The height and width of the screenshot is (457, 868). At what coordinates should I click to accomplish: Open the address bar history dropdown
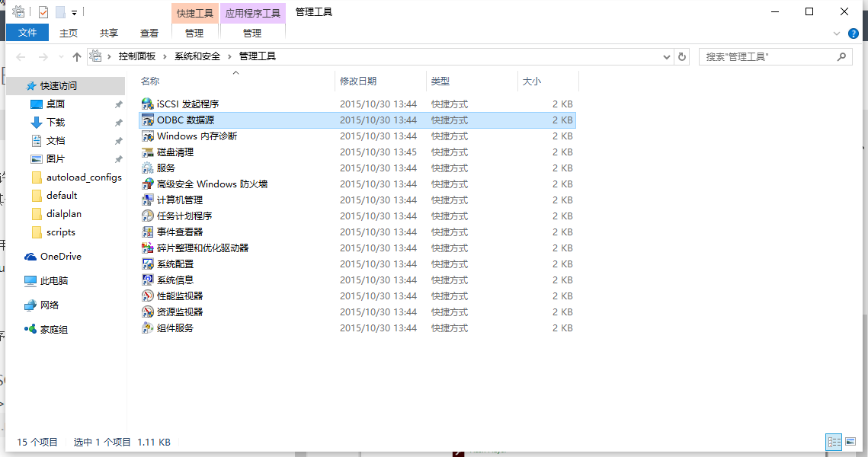coord(666,56)
